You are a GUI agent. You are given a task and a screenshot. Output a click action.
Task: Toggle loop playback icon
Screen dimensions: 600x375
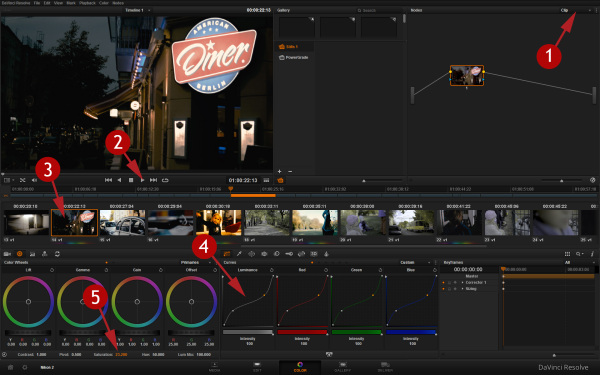point(165,180)
